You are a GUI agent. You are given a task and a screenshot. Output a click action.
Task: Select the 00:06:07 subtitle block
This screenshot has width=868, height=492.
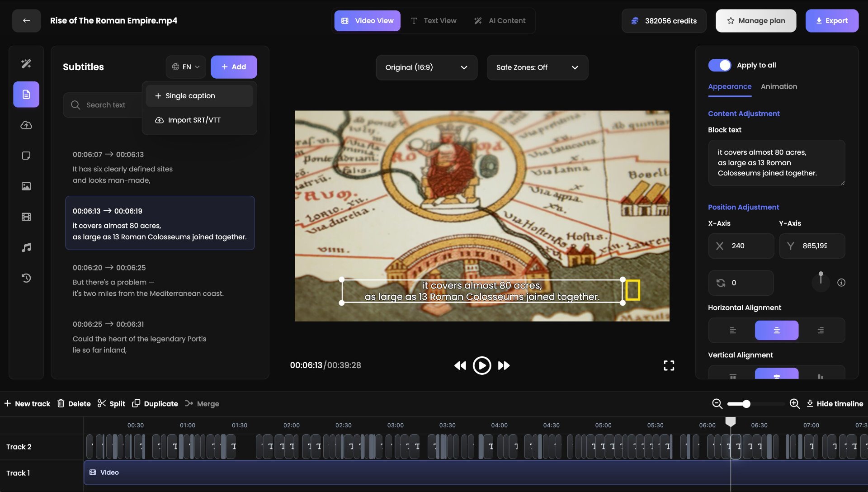tap(160, 167)
